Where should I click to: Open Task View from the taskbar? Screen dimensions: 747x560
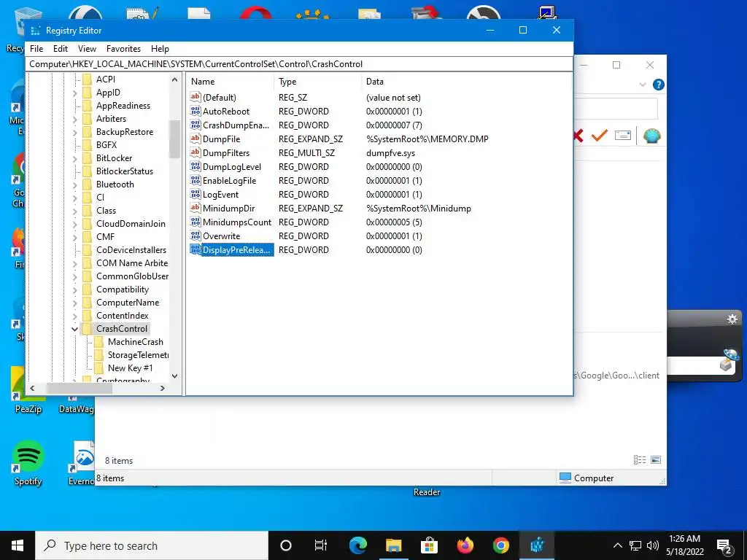(321, 545)
